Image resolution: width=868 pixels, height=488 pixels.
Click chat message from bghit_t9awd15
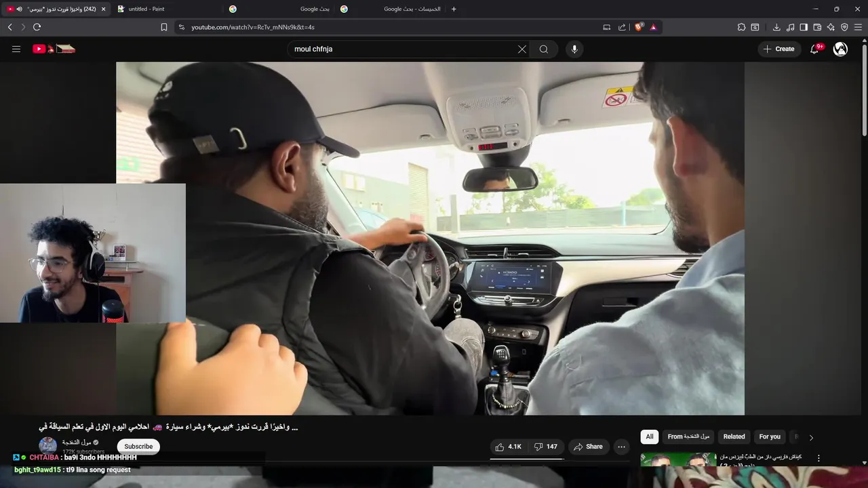point(72,470)
